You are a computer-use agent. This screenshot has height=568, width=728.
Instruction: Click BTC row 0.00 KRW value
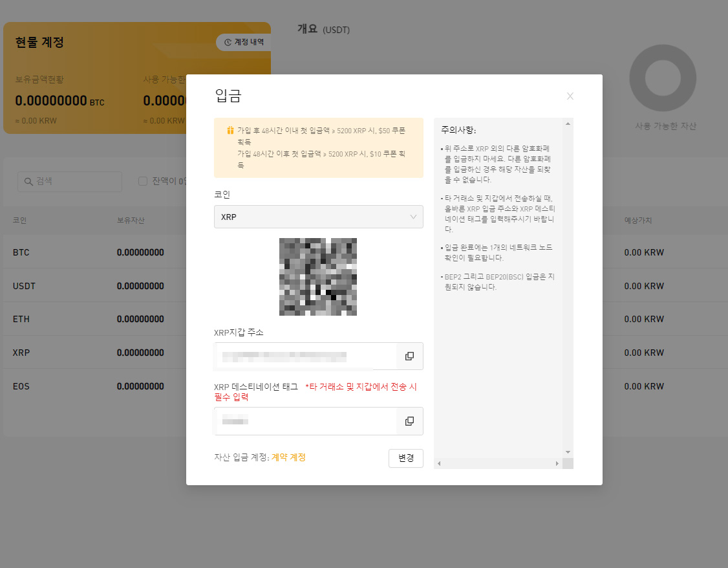[644, 252]
